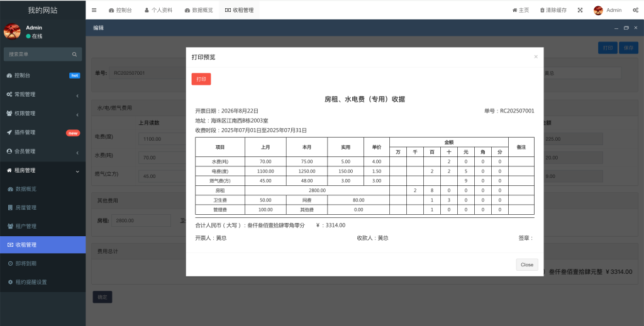Open 控制台 in the sidebar menu
Viewport: 644px width, 326px height.
click(x=43, y=75)
